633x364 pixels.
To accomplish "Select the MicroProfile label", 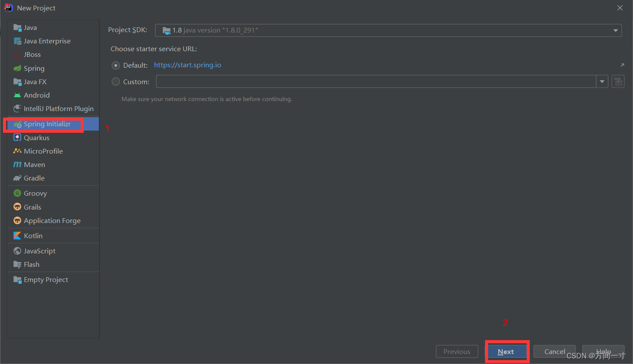I will click(43, 151).
